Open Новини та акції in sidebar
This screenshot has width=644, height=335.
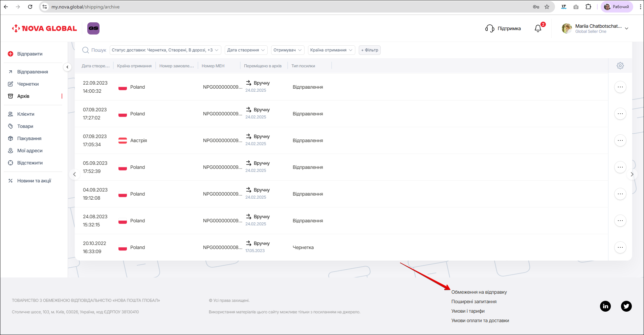[x=34, y=181]
